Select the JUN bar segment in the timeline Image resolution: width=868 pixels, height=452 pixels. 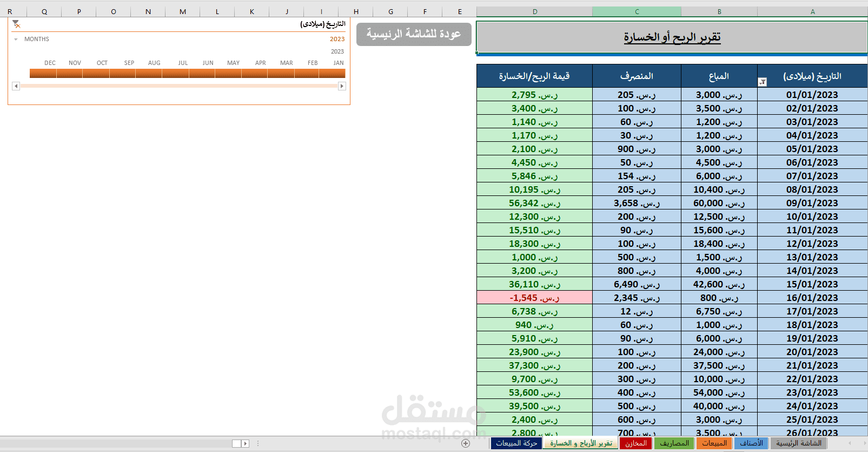point(202,74)
